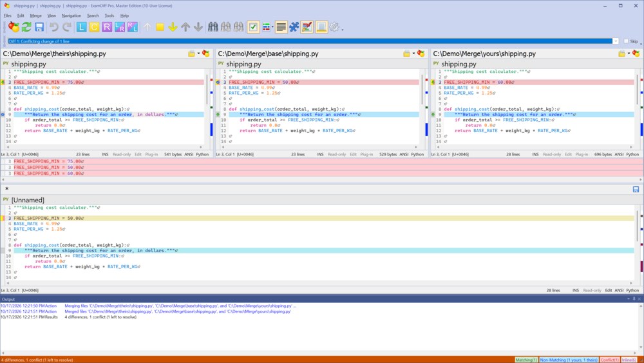
Task: Click the compare icon next to base path
Action: 421,54
